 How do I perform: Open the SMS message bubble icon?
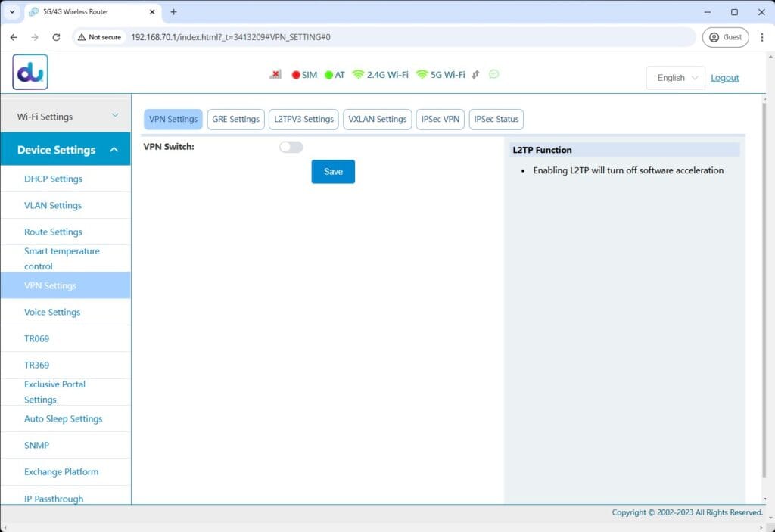click(493, 74)
